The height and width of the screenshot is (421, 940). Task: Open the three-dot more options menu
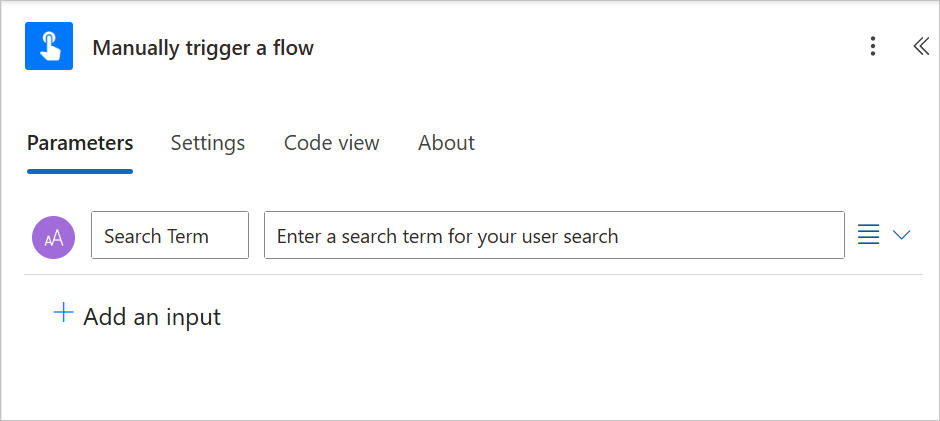coord(873,46)
